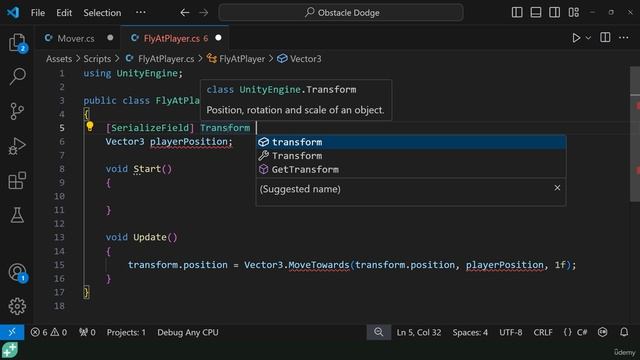640x360 pixels.
Task: Open the File menu
Action: pos(38,13)
